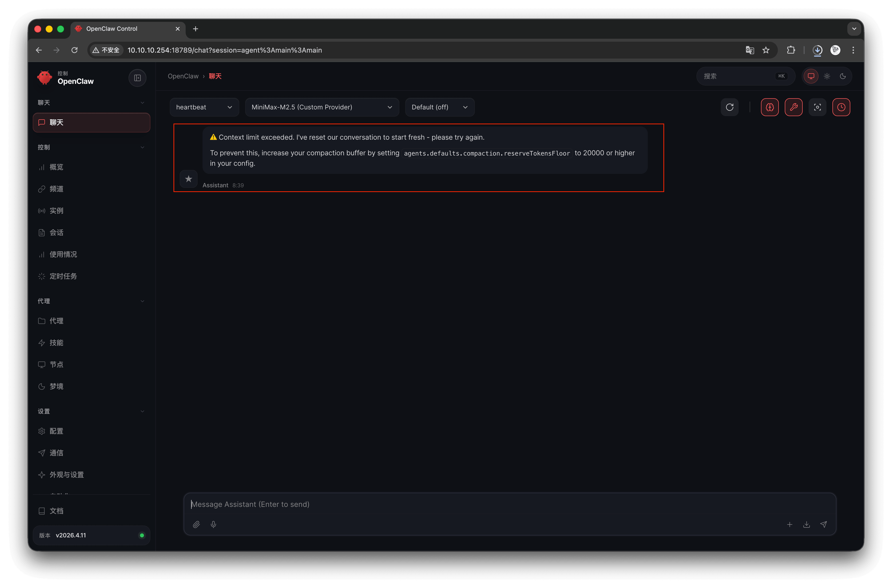
Task: Open the tab search dropdown arrow
Action: pyautogui.click(x=854, y=29)
